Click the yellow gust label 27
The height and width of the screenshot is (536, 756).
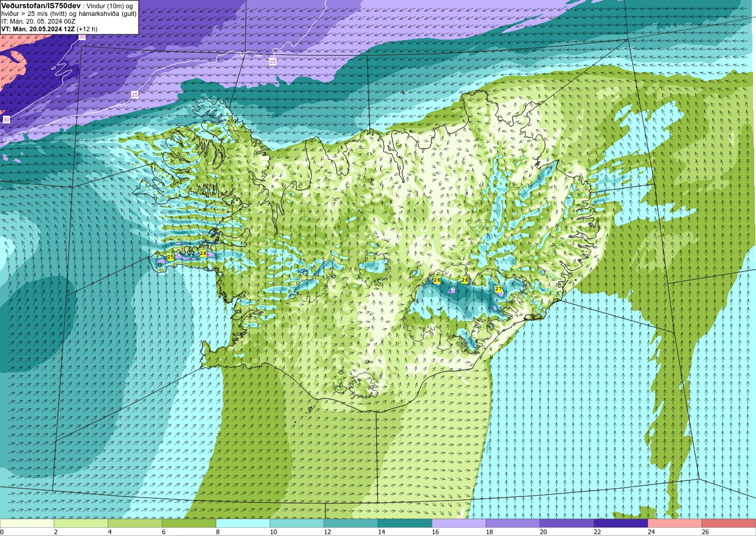[x=498, y=289]
